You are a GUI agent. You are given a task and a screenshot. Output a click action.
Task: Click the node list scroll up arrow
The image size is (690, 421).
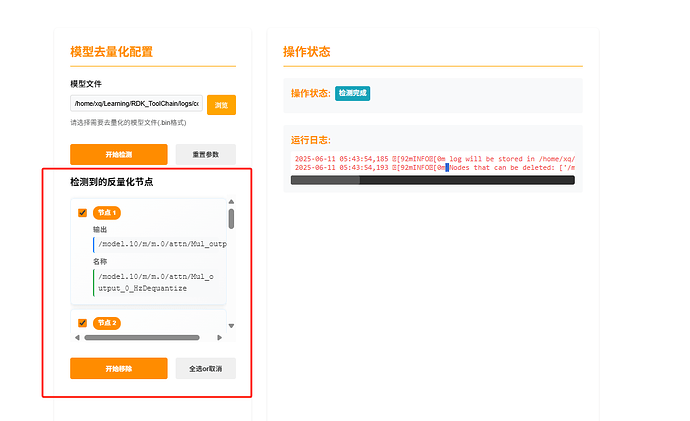231,202
